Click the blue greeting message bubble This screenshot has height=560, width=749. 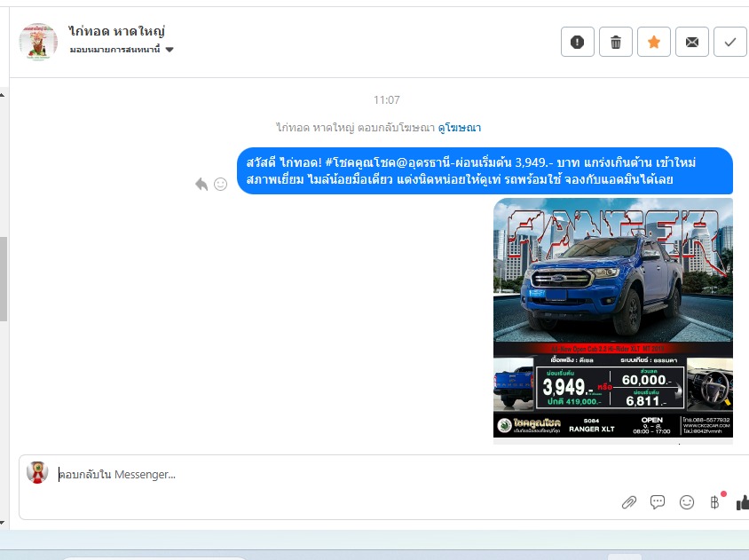(x=485, y=170)
